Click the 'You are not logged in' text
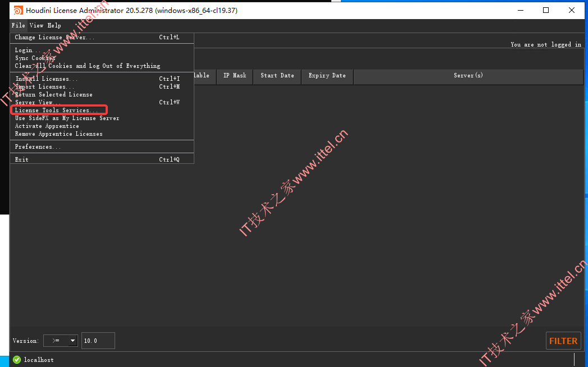The width and height of the screenshot is (588, 367). 546,44
